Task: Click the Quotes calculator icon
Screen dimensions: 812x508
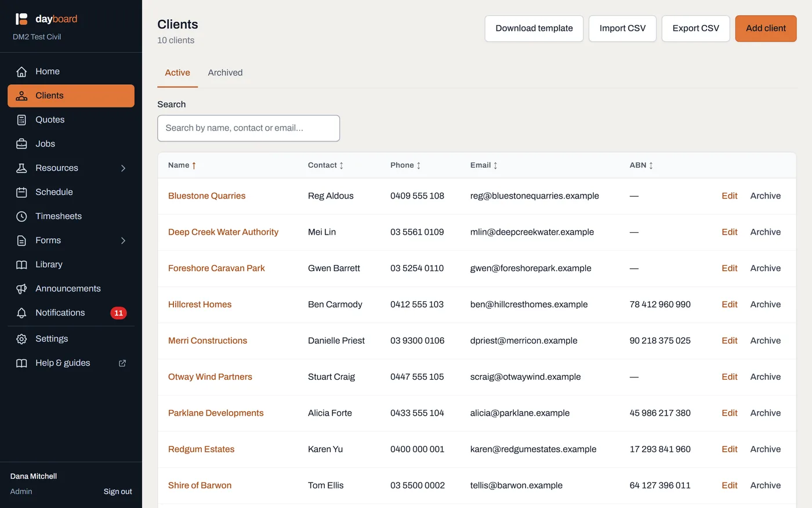Action: tap(21, 120)
